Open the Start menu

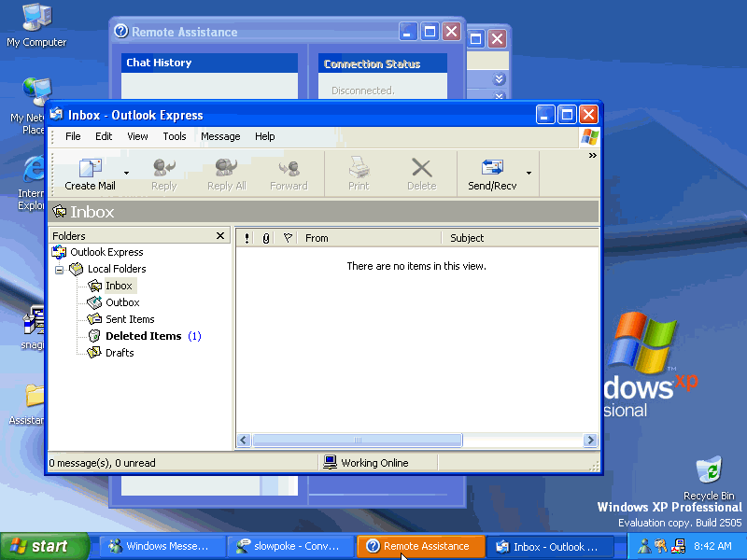click(x=45, y=546)
